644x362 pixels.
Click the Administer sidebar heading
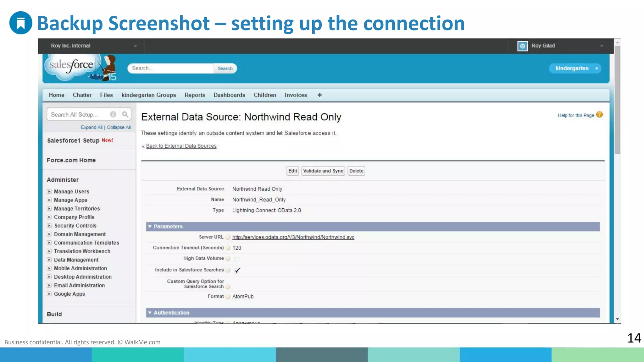(63, 180)
